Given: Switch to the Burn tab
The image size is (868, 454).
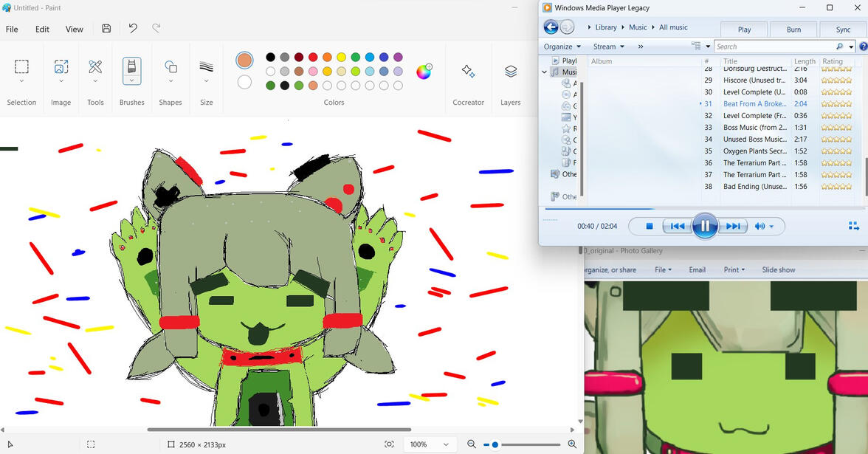Looking at the screenshot, I should point(793,30).
